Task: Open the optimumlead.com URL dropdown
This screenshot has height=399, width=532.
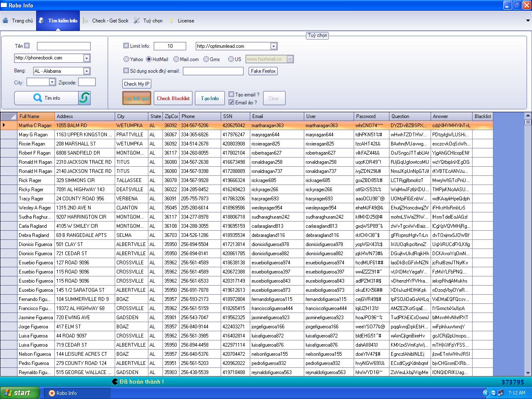Action: tap(273, 46)
